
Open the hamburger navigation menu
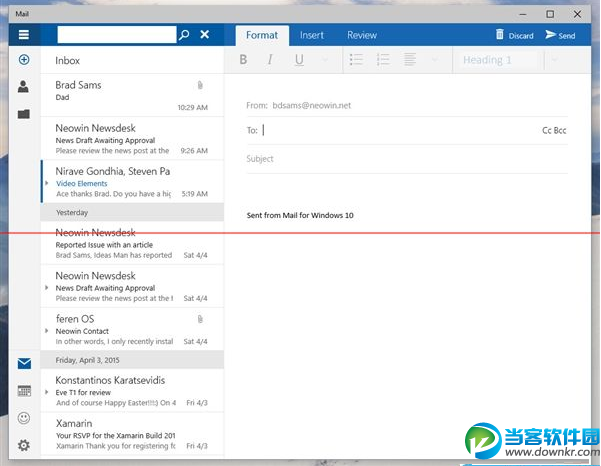coord(24,35)
